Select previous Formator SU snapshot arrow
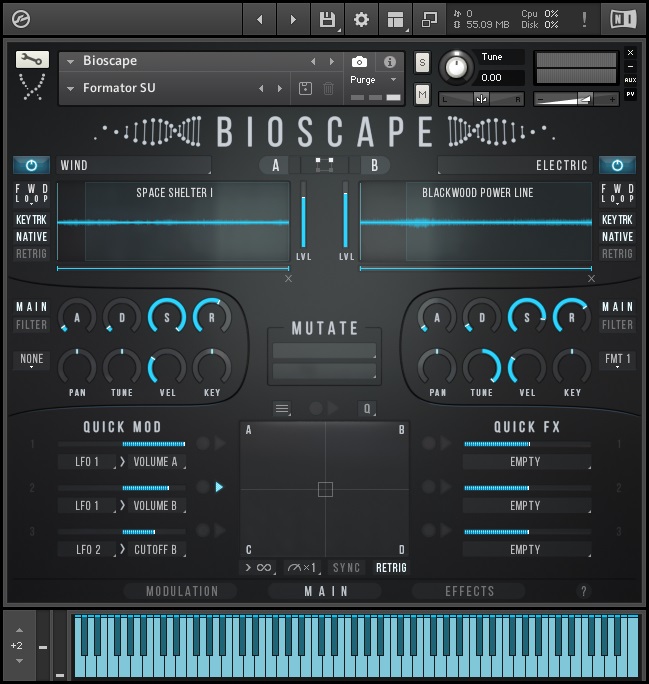The width and height of the screenshot is (649, 684). (x=261, y=89)
